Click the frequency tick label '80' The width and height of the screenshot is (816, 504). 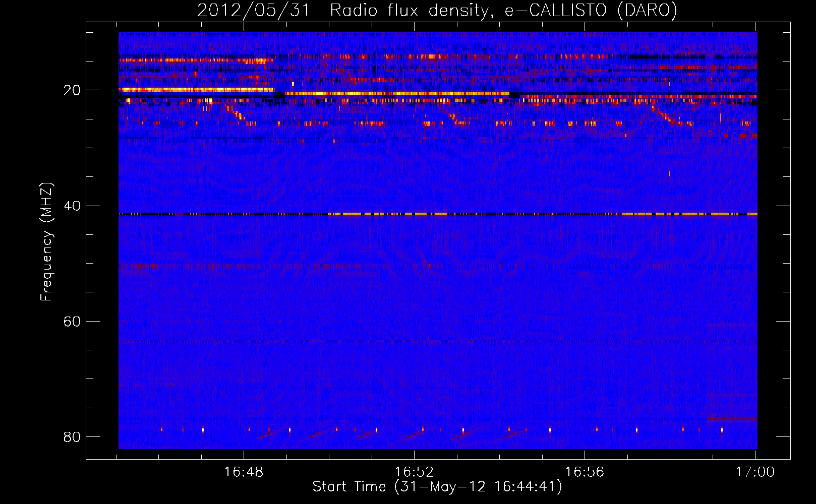click(72, 436)
